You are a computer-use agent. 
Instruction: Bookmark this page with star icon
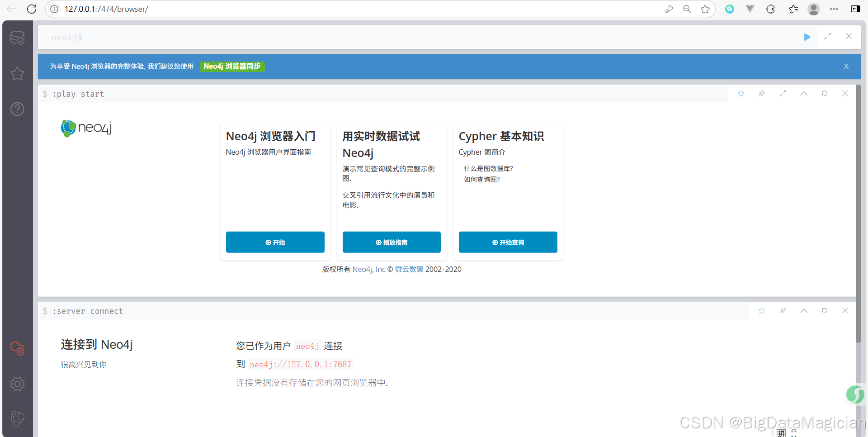coord(705,9)
